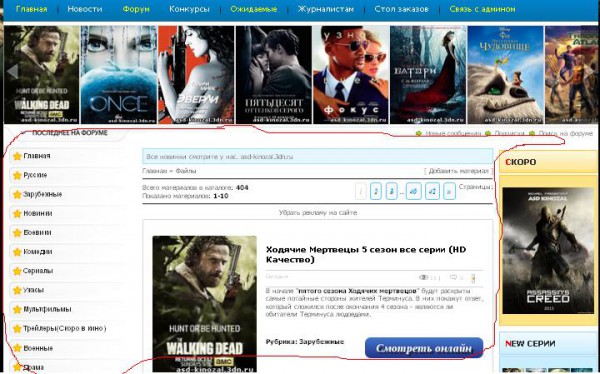Click the star icon beside Русские
600x374 pixels.
click(x=17, y=175)
